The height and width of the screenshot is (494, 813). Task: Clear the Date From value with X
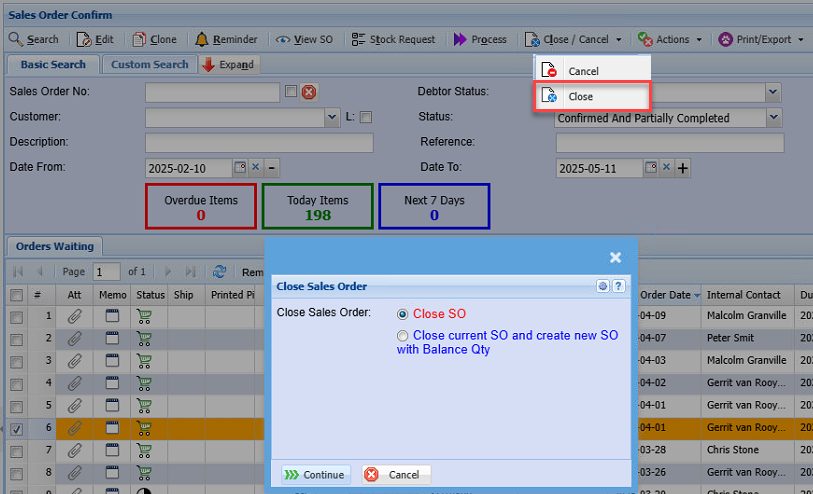(x=255, y=167)
